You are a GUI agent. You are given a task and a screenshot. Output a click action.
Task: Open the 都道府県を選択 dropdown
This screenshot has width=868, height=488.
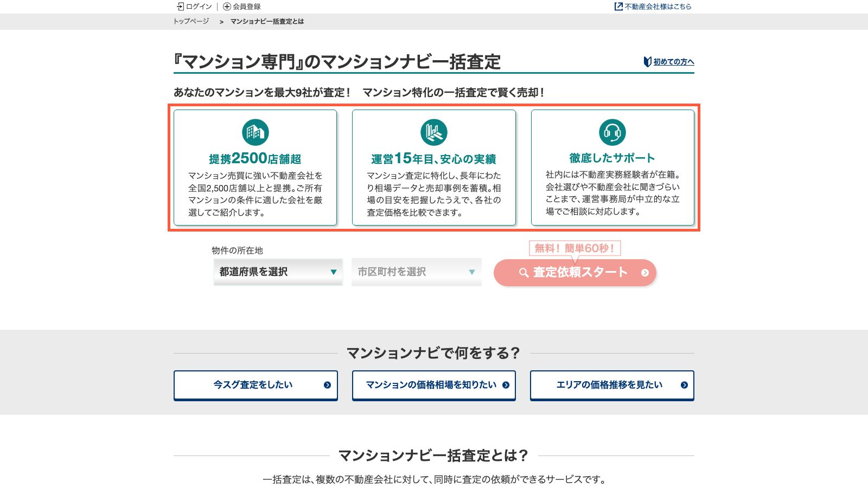(278, 272)
